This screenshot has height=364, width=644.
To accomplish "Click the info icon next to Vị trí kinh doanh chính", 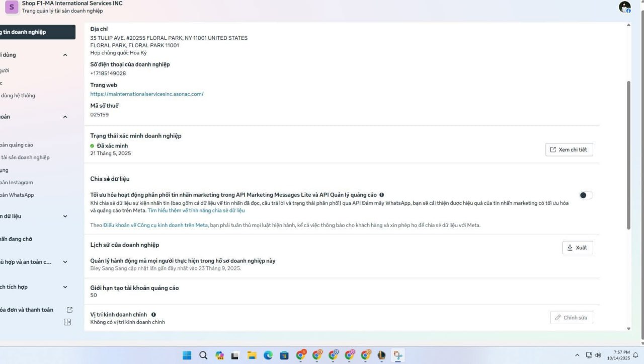I will click(x=153, y=315).
